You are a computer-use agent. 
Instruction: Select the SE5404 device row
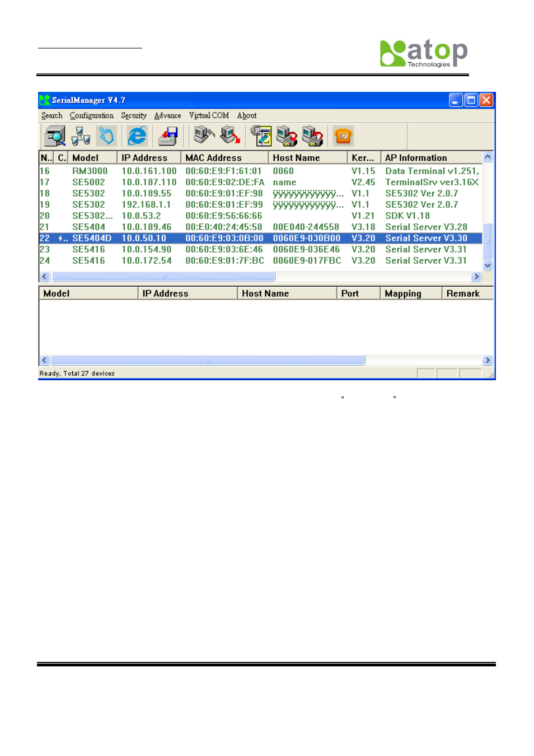pyautogui.click(x=261, y=227)
